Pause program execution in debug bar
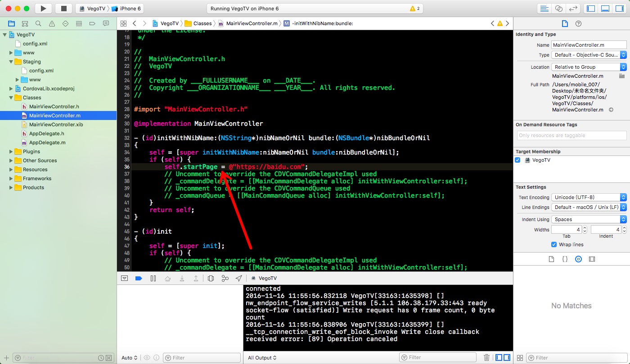This screenshot has width=630, height=364. click(153, 279)
